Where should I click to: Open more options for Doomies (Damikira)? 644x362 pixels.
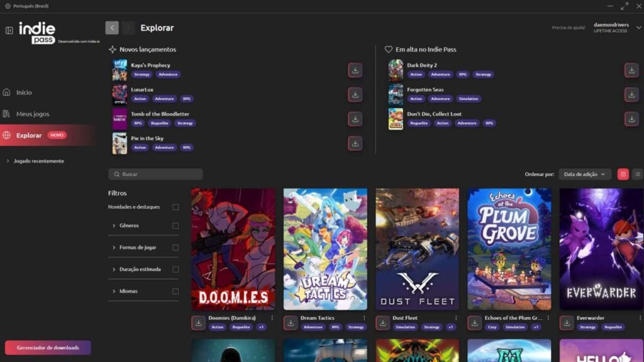(x=272, y=318)
